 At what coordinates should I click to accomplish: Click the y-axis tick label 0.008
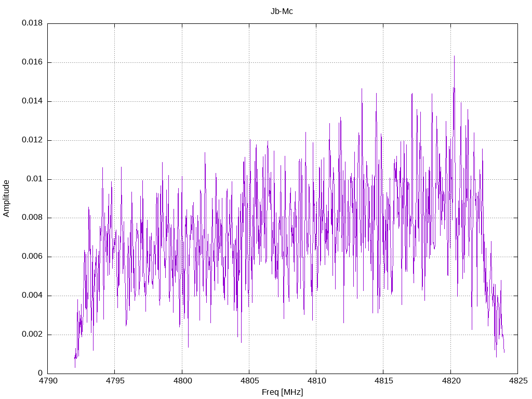coord(32,218)
